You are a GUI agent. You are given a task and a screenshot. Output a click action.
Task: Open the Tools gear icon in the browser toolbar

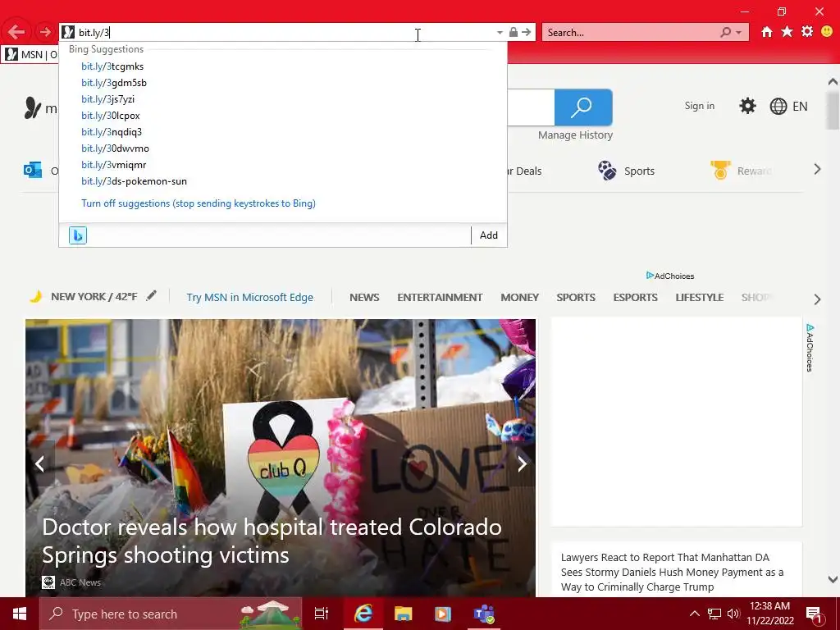(x=807, y=32)
